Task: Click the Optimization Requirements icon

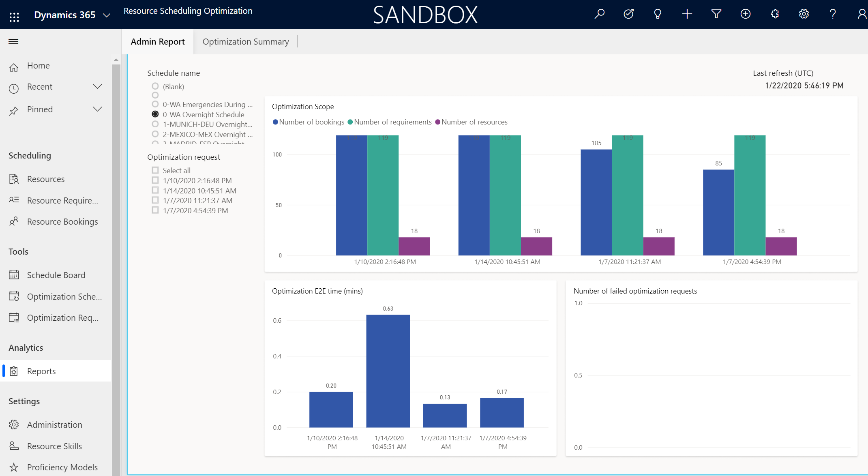Action: pyautogui.click(x=14, y=317)
